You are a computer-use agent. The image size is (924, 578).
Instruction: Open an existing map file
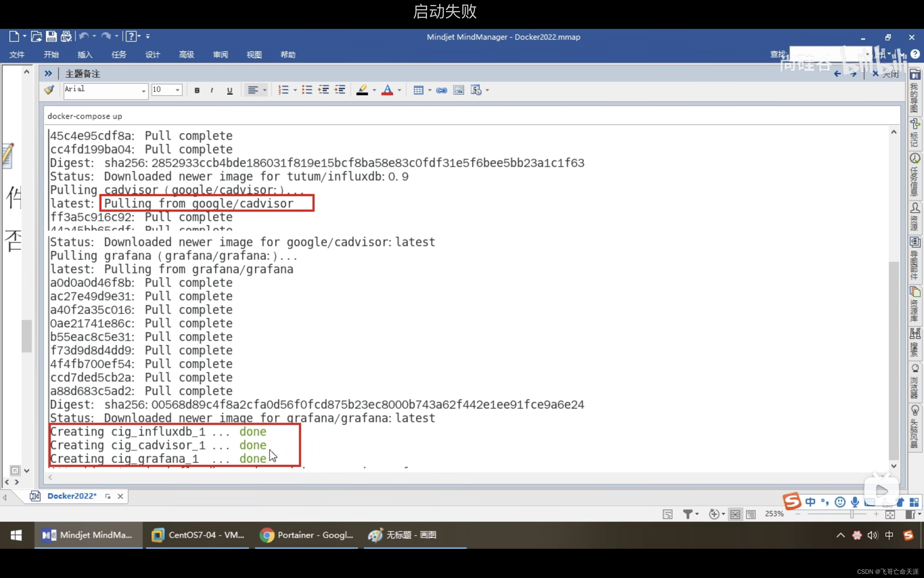pyautogui.click(x=36, y=36)
